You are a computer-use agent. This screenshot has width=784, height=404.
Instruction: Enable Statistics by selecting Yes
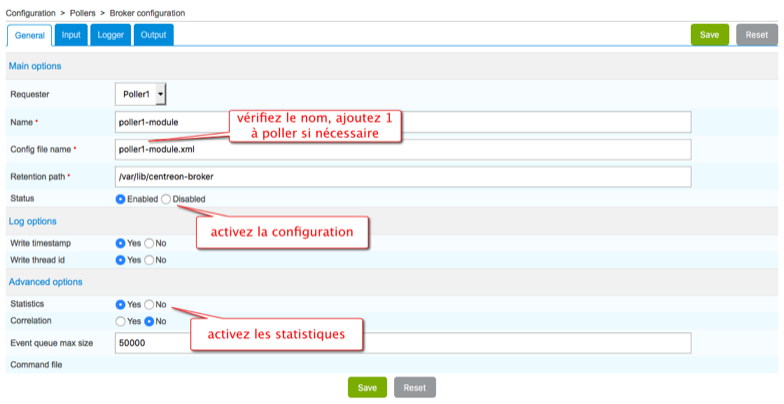(x=121, y=304)
